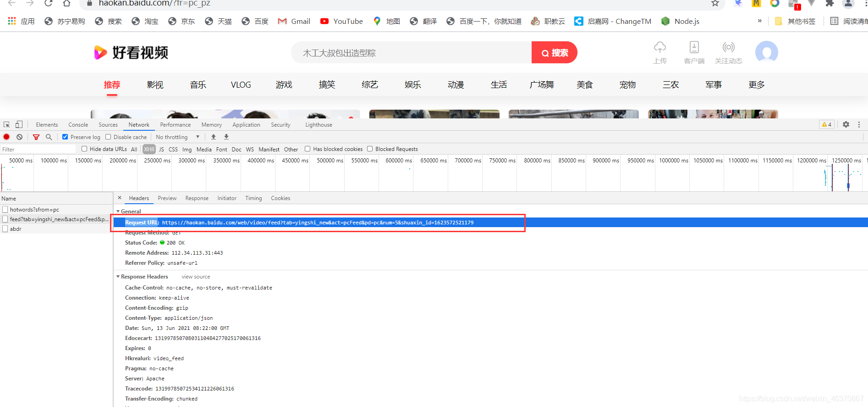Check the abdr row checkbox
The width and height of the screenshot is (868, 407).
pos(5,229)
